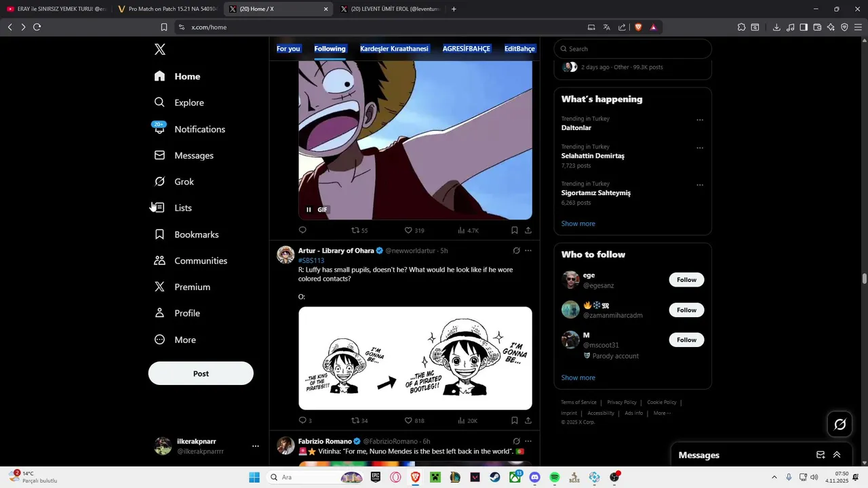
Task: Open Notifications with the 20+ badge
Action: (x=190, y=129)
